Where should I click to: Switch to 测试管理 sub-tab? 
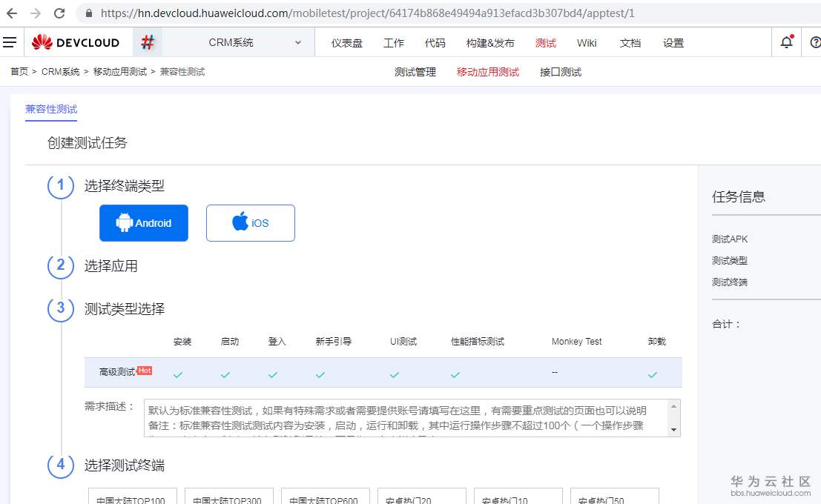point(415,72)
